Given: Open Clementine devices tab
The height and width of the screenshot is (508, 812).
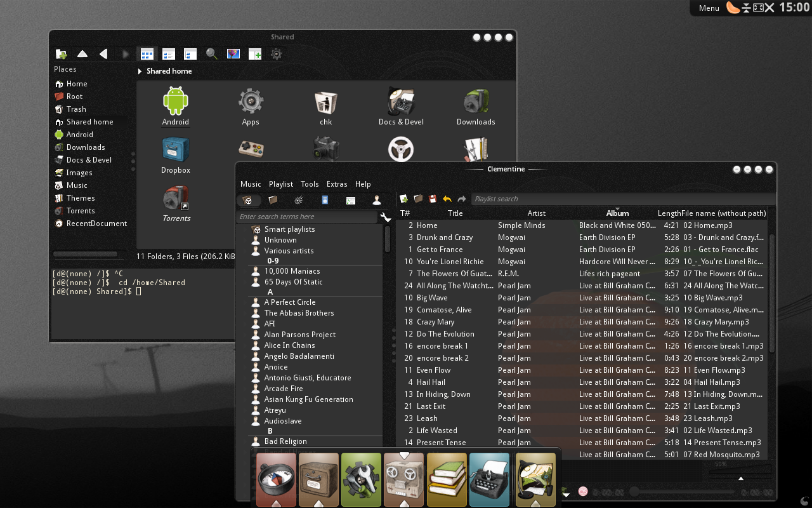Looking at the screenshot, I should point(325,200).
